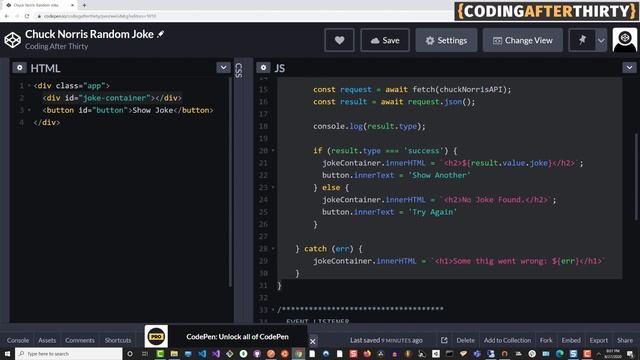Open pen Settings
This screenshot has height=360, width=640.
click(x=446, y=40)
